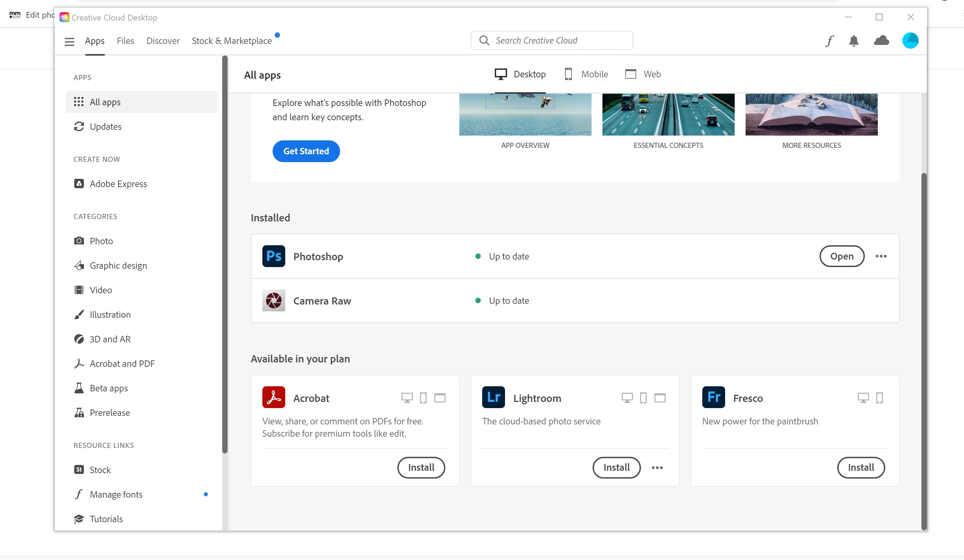Click the Fresco app icon
The height and width of the screenshot is (560, 964).
tap(714, 398)
